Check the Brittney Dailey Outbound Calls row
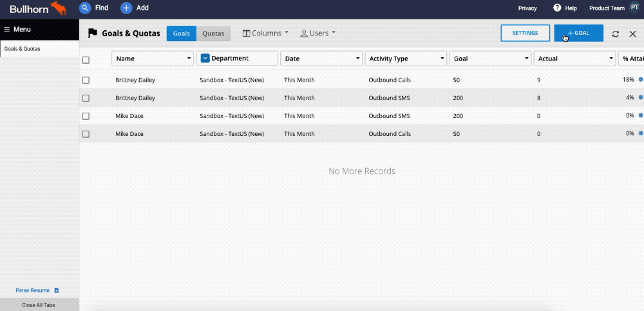This screenshot has width=644, height=311. click(x=86, y=80)
